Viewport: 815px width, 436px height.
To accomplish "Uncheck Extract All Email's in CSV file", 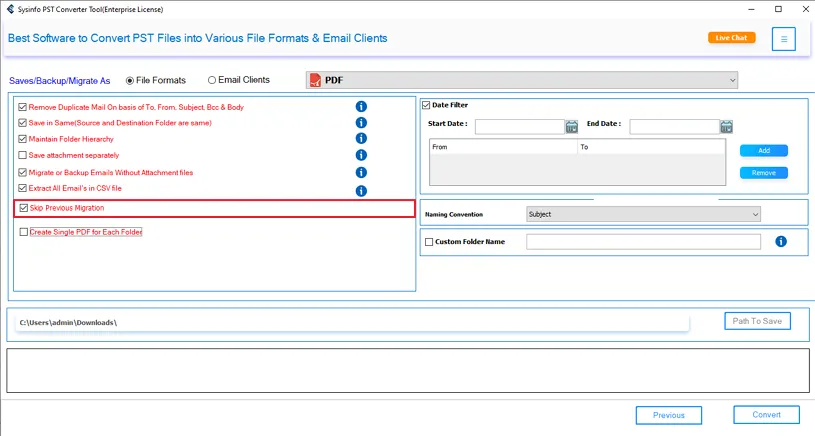I will [x=22, y=188].
